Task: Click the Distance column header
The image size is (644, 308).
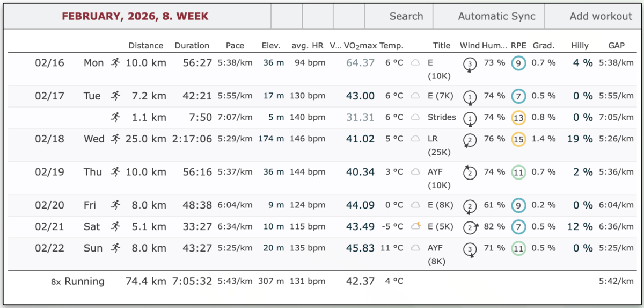Action: (146, 46)
